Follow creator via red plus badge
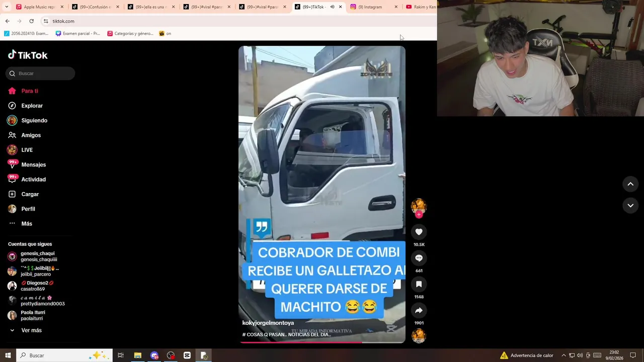Image resolution: width=644 pixels, height=362 pixels. [x=419, y=215]
